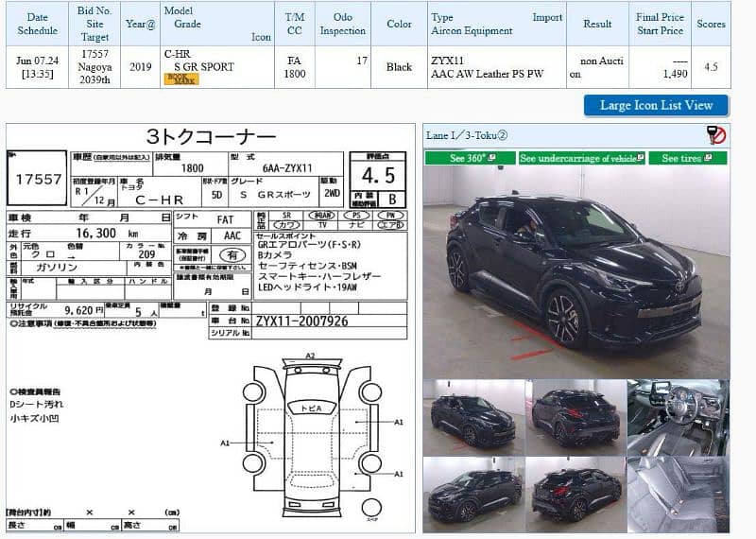This screenshot has width=756, height=539.
Task: Click the C-HR model name text
Action: click(x=177, y=54)
